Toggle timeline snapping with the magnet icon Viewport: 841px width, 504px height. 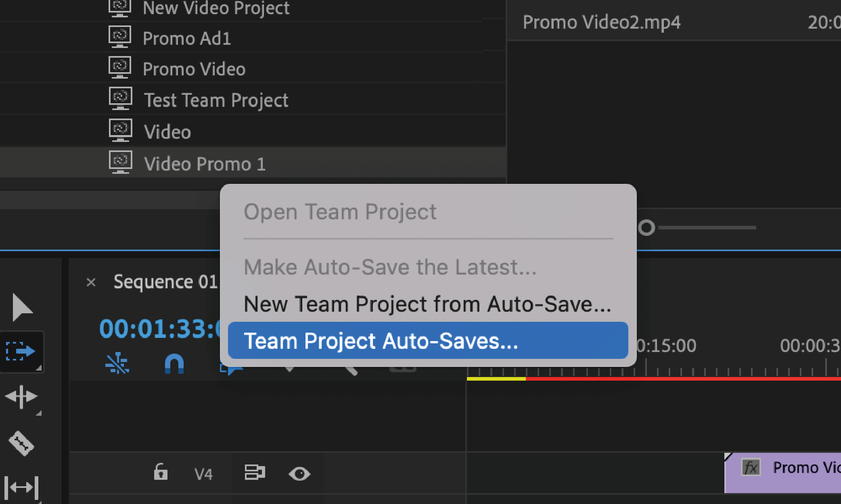175,363
